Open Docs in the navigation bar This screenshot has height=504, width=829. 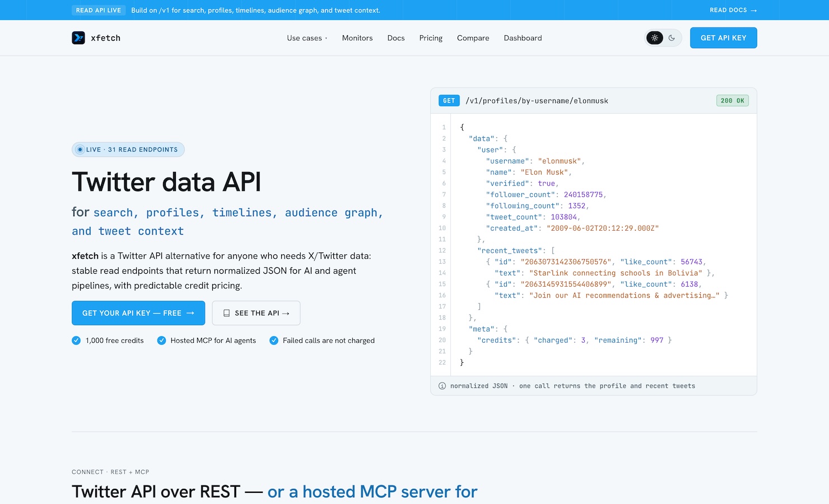(396, 38)
